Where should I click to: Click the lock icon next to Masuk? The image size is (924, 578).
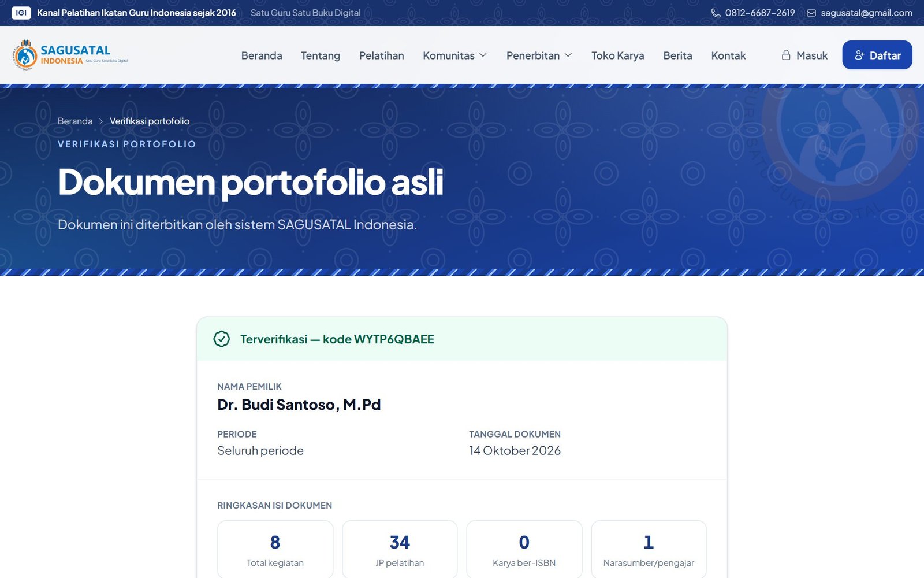point(786,55)
